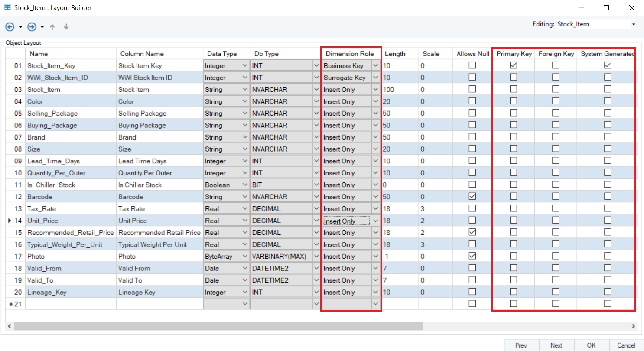The width and height of the screenshot is (644, 351).
Task: Click the Next button
Action: click(x=556, y=345)
